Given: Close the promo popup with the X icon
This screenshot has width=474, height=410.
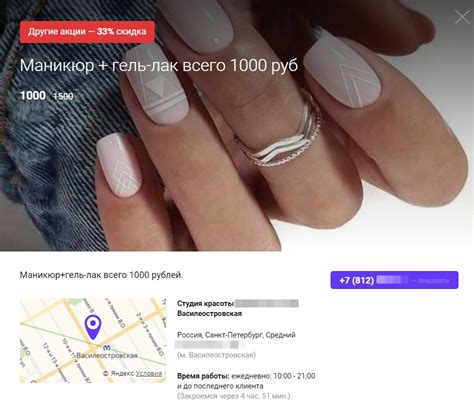Looking at the screenshot, I should (x=462, y=17).
